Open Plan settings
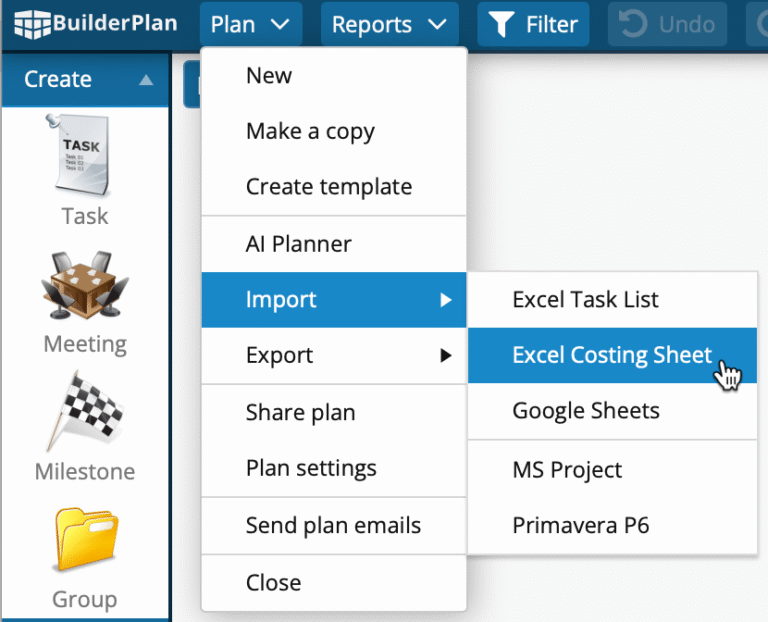 [311, 468]
